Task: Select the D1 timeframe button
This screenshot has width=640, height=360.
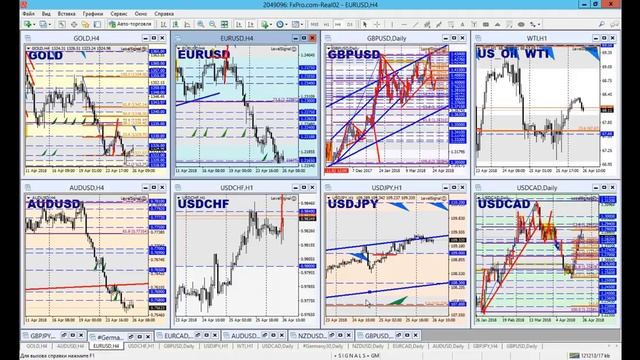Action: pyautogui.click(x=350, y=24)
